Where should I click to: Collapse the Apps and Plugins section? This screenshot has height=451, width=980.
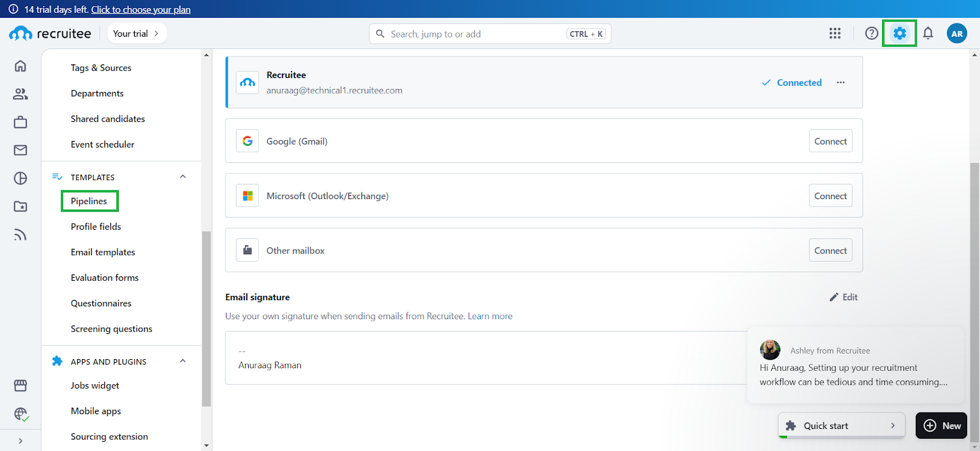183,362
